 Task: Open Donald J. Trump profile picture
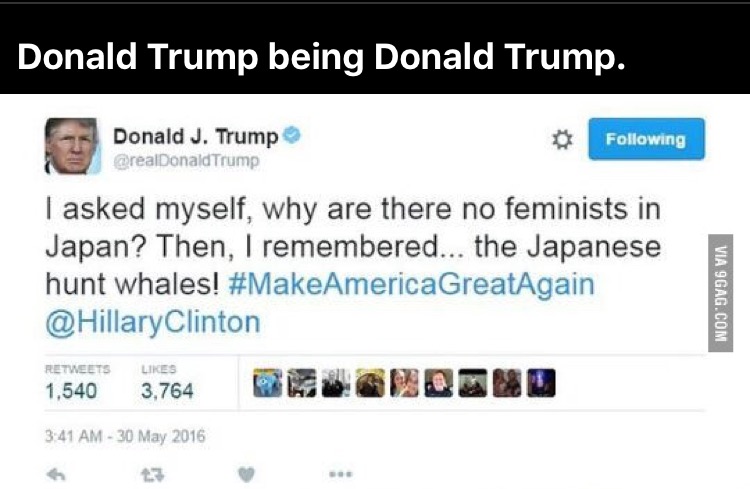(x=72, y=146)
